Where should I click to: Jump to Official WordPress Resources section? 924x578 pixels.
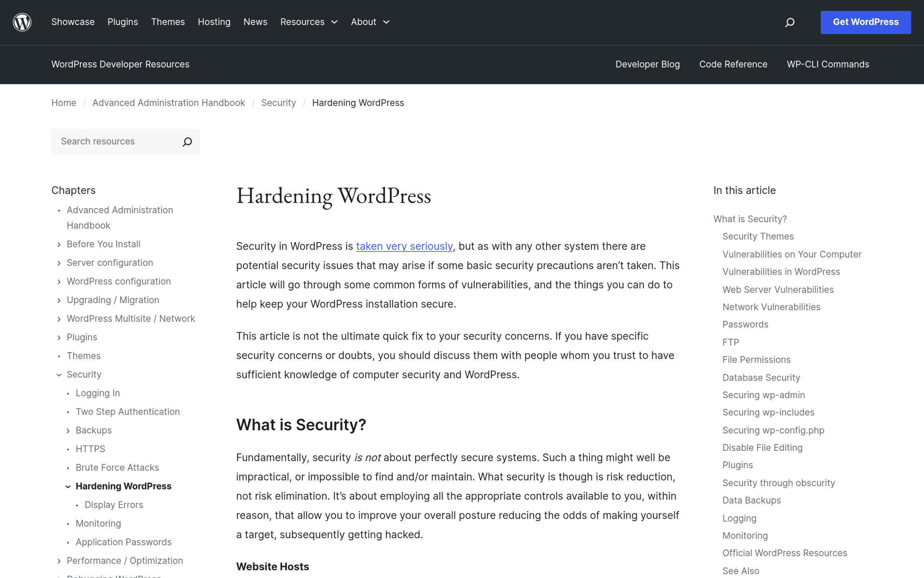[x=785, y=553]
